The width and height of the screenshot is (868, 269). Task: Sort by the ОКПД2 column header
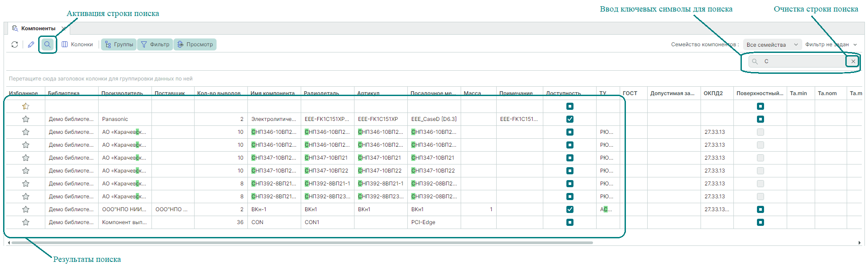[713, 93]
